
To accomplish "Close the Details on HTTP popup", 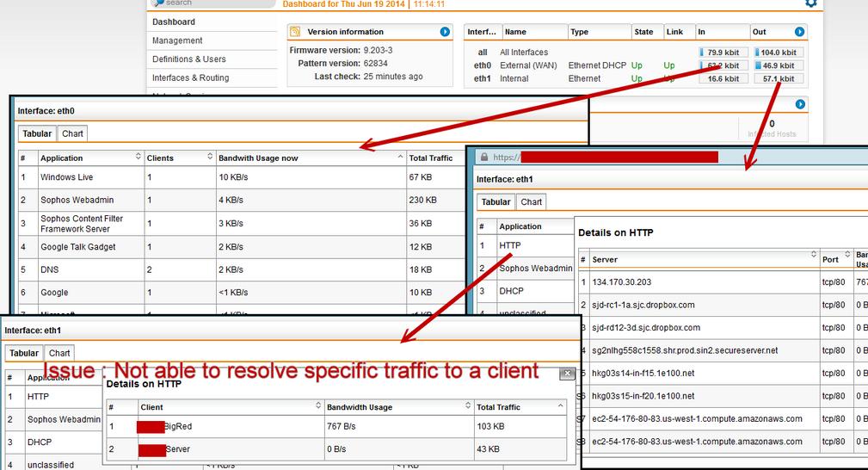I will click(x=567, y=374).
